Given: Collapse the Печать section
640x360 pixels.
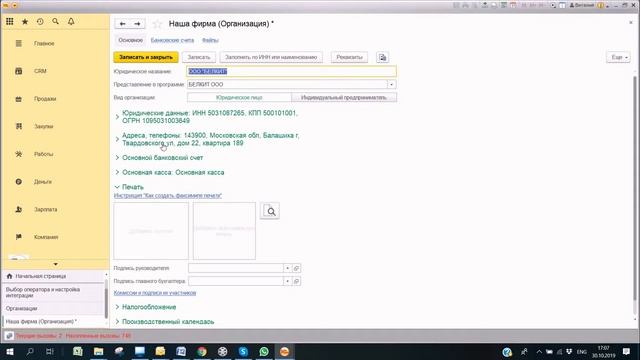Looking at the screenshot, I should pos(133,187).
